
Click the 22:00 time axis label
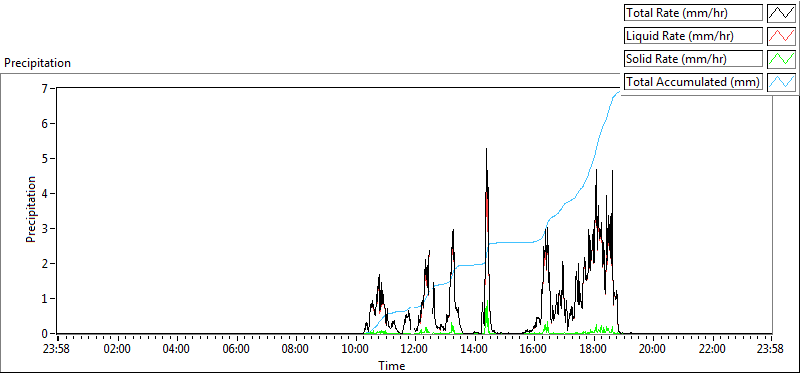712,349
